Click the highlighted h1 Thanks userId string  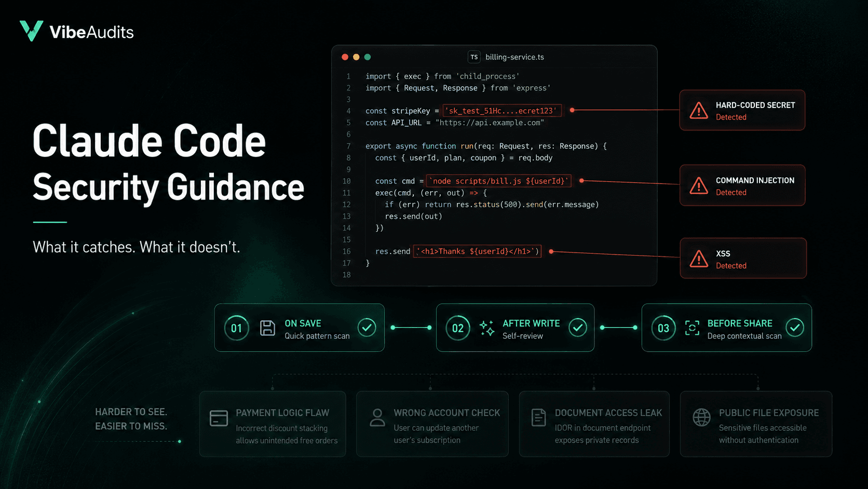pyautogui.click(x=477, y=252)
